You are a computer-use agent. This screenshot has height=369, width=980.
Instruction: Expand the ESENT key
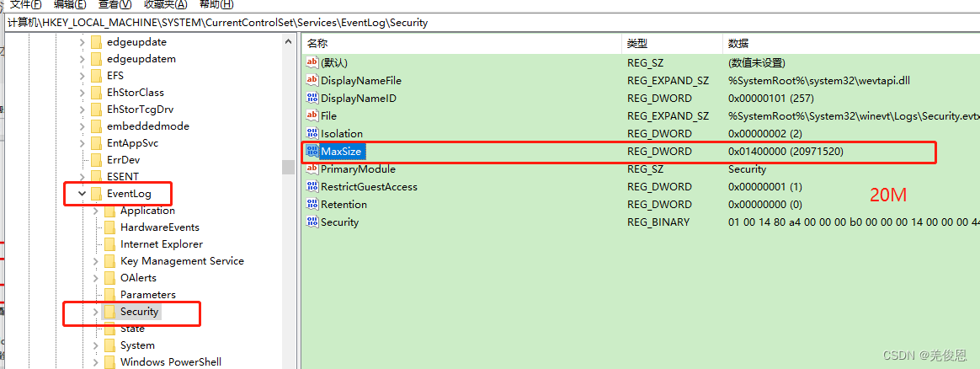coord(82,177)
